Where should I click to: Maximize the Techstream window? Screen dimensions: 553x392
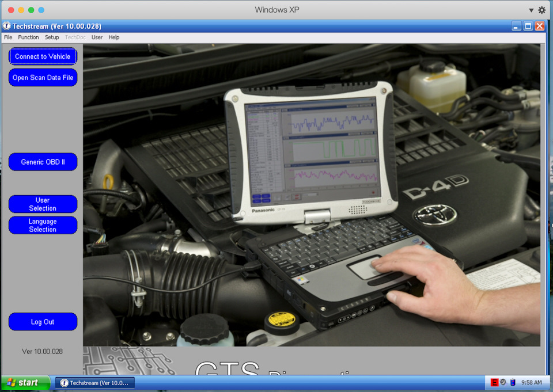[x=528, y=26]
